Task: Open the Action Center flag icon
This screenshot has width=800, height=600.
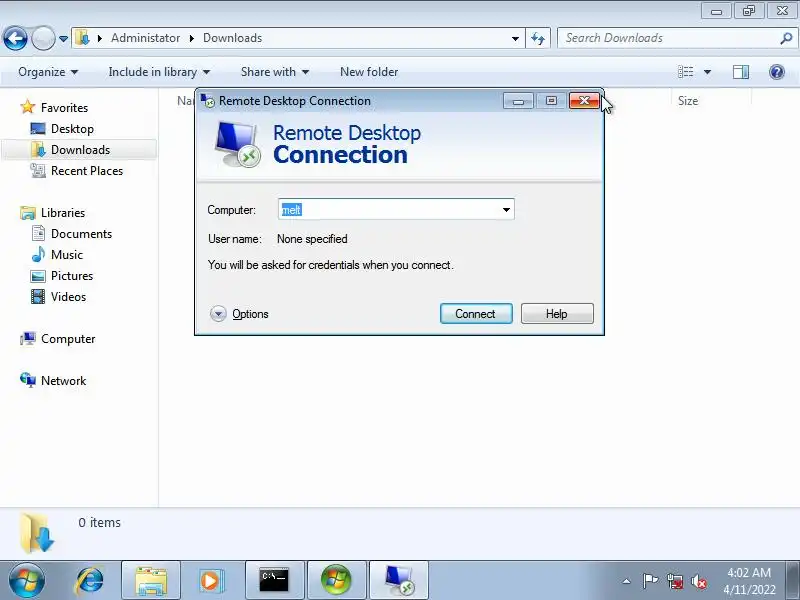Action: pyautogui.click(x=650, y=581)
